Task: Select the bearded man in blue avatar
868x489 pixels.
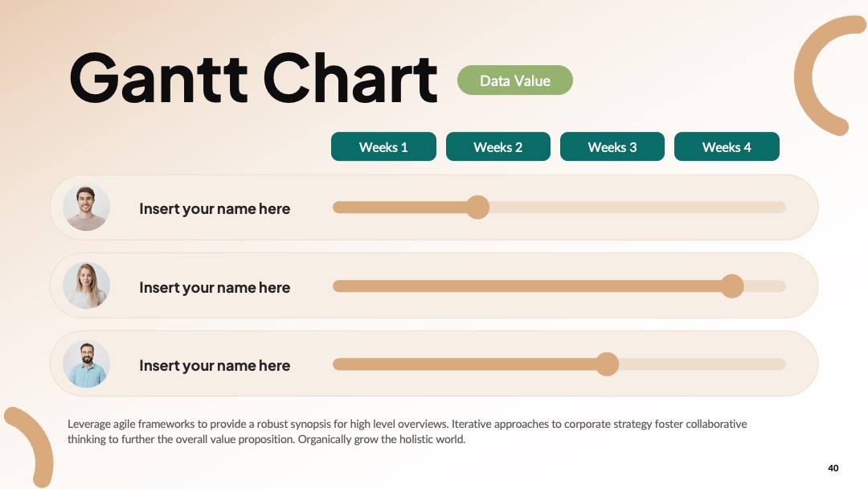Action: (86, 364)
